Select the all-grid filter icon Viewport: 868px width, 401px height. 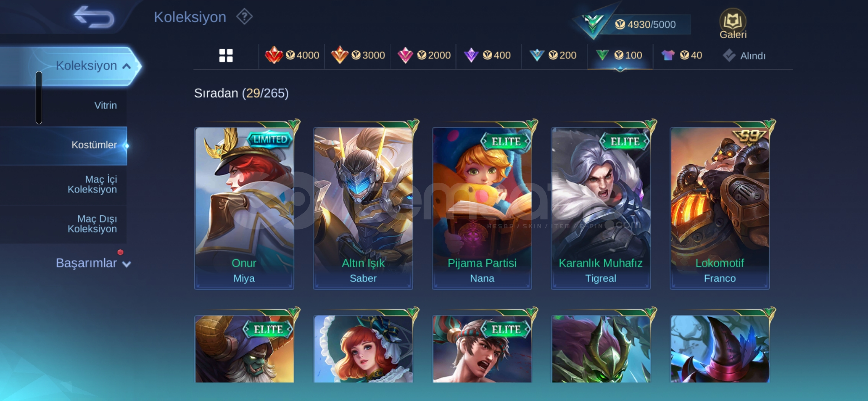click(226, 56)
